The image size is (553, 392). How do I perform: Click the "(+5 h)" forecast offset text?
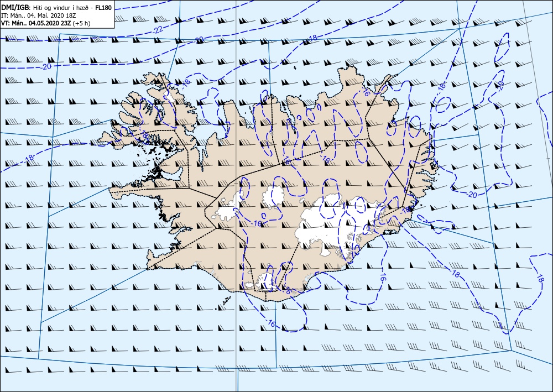click(x=81, y=23)
